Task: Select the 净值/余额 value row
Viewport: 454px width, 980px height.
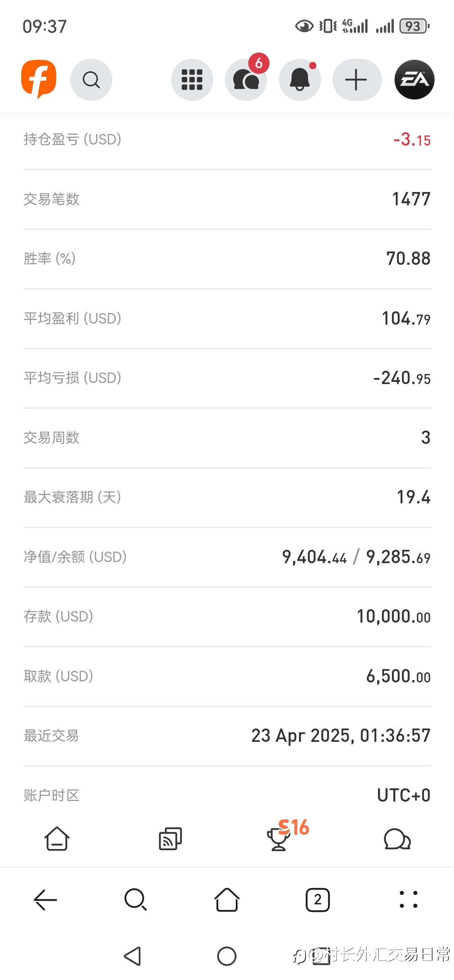Action: tap(227, 557)
